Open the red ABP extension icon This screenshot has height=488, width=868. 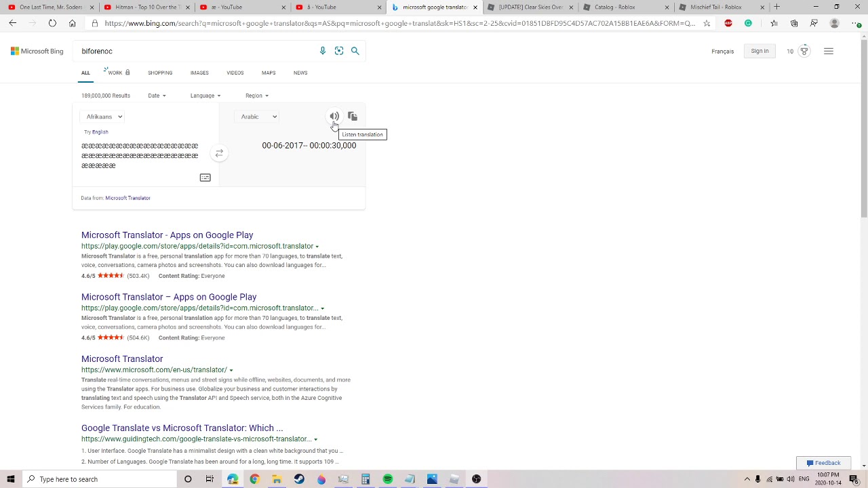coord(728,23)
